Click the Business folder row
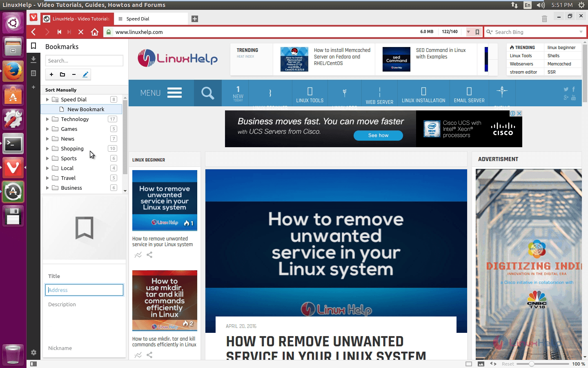Screen dimensions: 588x368 (x=81, y=188)
